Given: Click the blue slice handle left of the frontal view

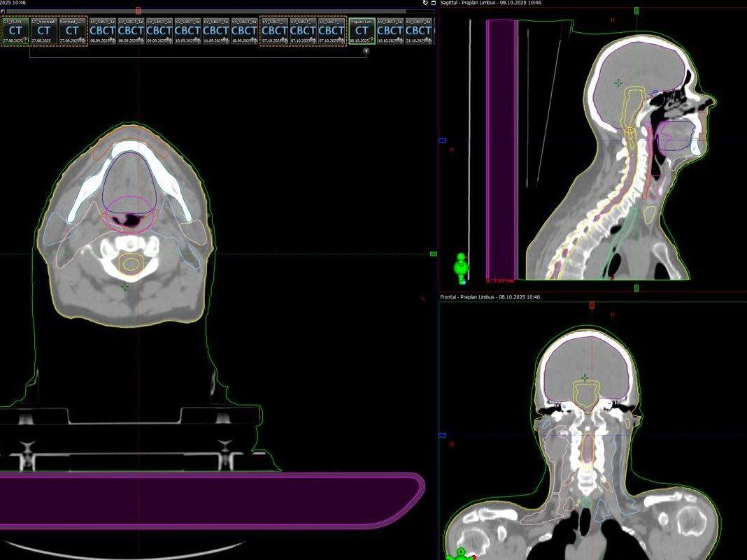Looking at the screenshot, I should pos(442,435).
